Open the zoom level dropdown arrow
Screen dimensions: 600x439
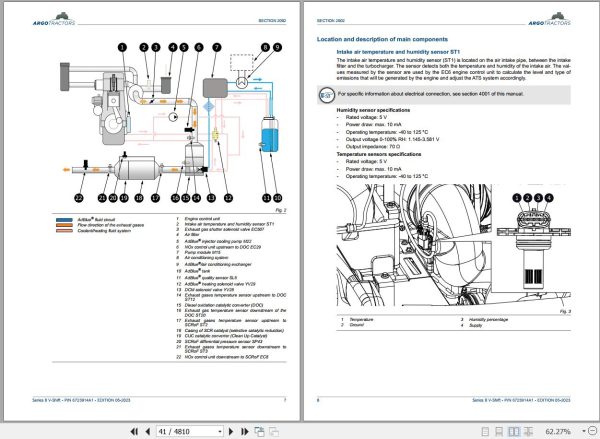pos(583,431)
